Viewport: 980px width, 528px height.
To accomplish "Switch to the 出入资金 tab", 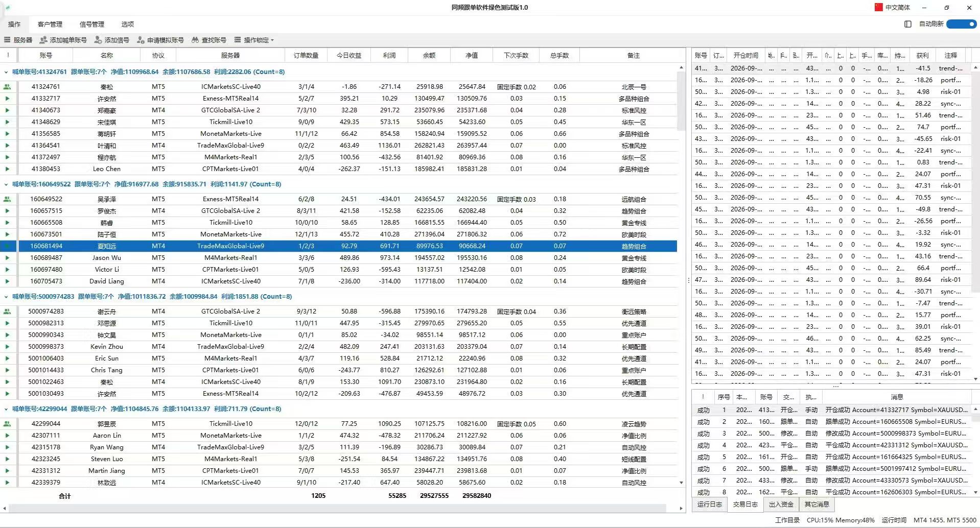I will (781, 504).
